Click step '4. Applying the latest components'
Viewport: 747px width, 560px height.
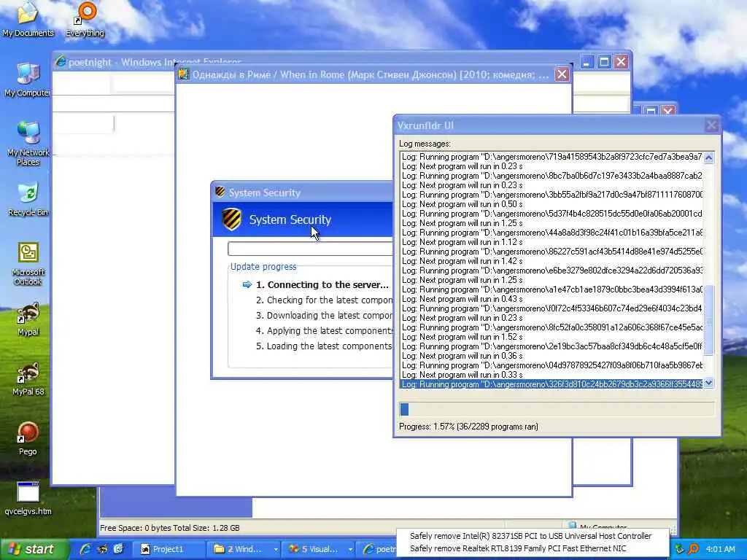click(325, 330)
